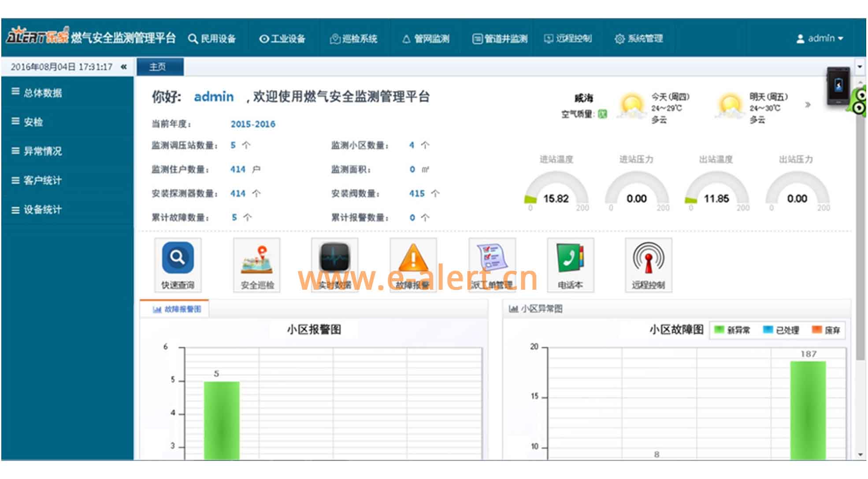The height and width of the screenshot is (479, 868).
Task: Open the 系统管理 menu item
Action: coord(638,39)
